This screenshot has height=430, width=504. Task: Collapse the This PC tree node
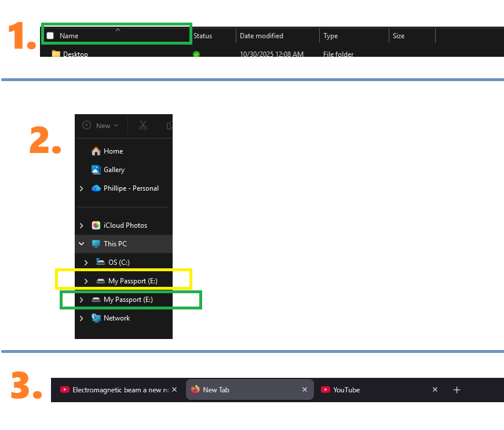click(82, 244)
